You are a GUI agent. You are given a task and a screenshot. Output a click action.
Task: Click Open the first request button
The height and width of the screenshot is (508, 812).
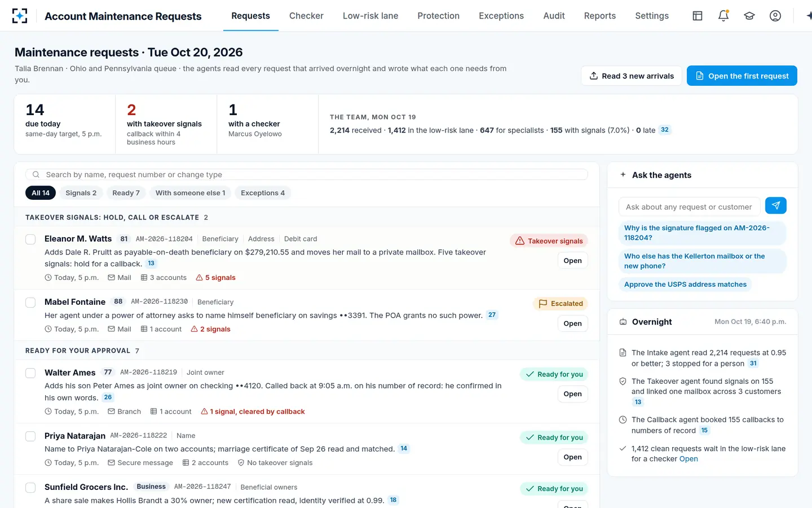(742, 76)
